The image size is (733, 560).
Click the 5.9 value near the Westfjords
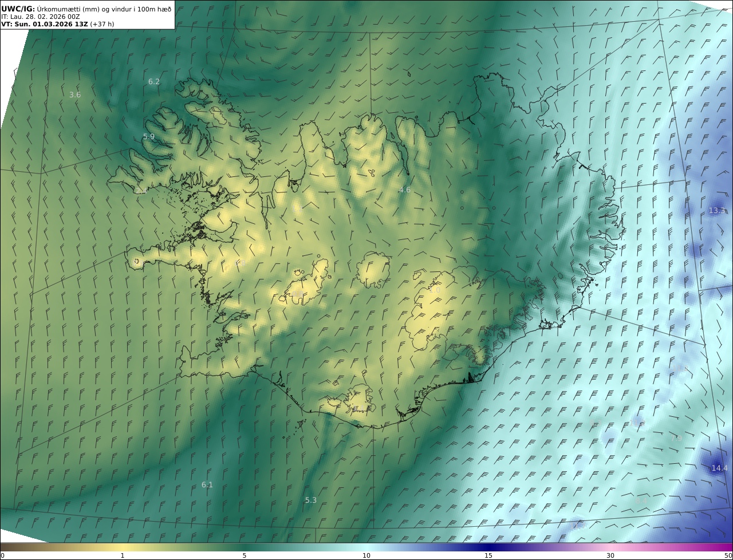[x=149, y=137]
